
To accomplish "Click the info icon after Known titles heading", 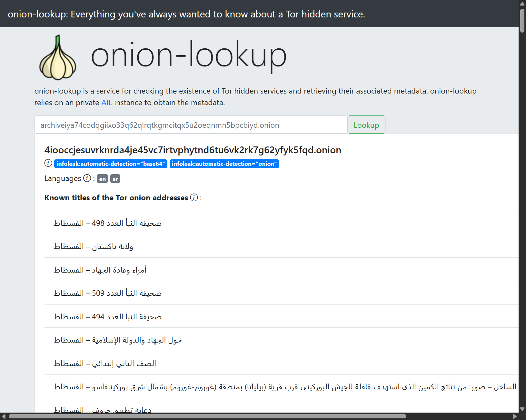I will pos(194,197).
